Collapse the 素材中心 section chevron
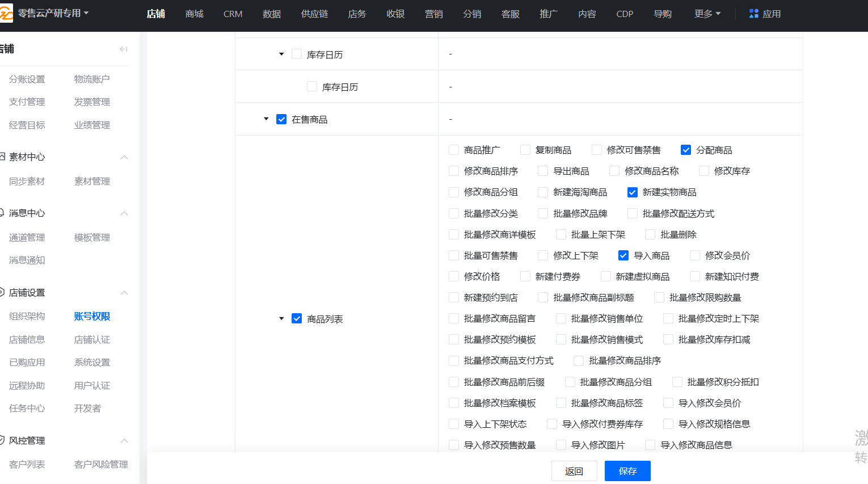The width and height of the screenshot is (868, 484). pos(124,157)
